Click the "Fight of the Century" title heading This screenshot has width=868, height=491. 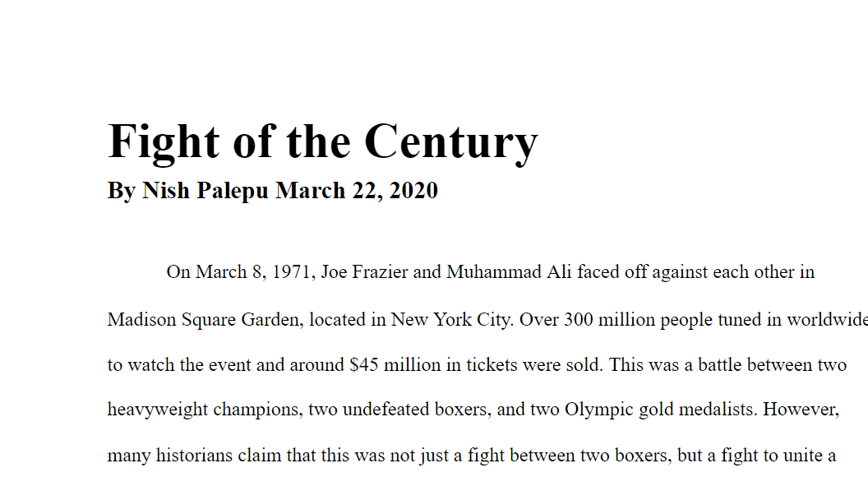pyautogui.click(x=322, y=141)
